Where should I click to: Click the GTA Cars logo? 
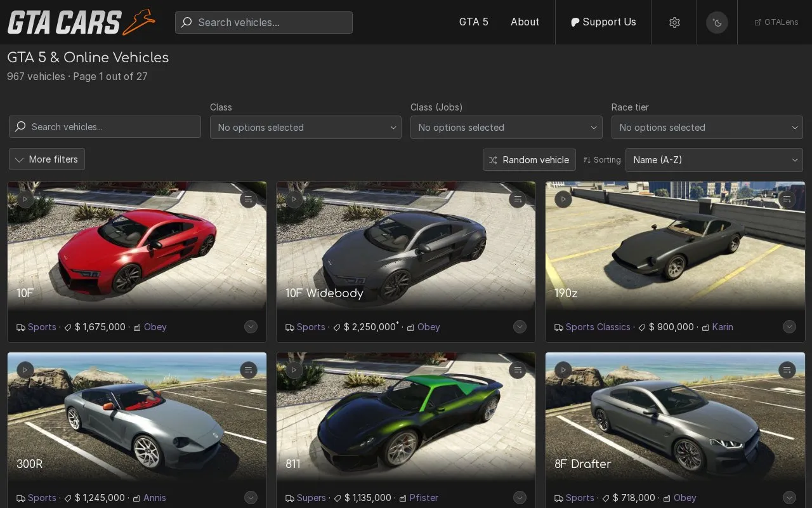coord(81,22)
